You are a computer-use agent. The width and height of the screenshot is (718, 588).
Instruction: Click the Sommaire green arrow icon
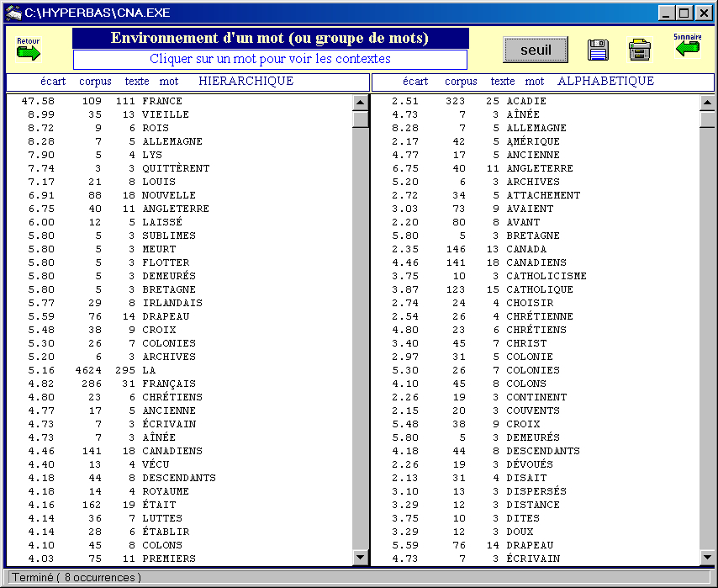tap(688, 48)
